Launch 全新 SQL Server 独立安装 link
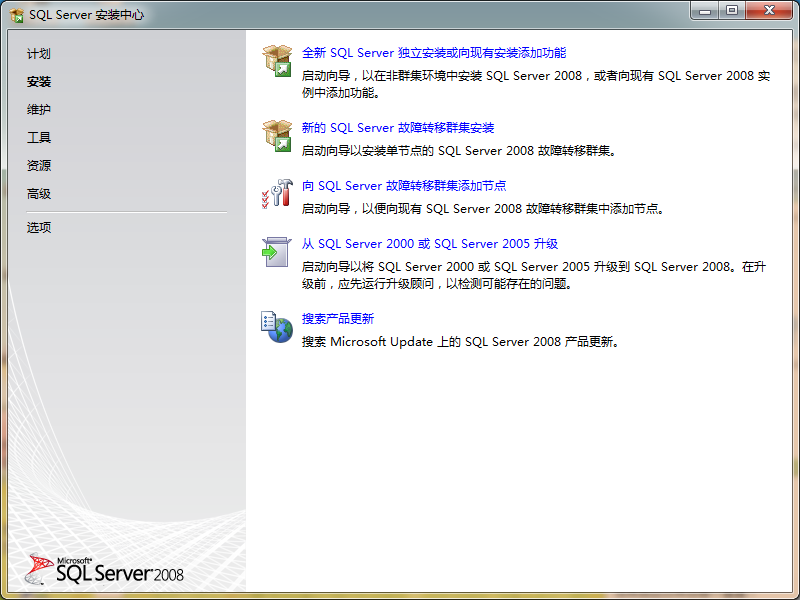The width and height of the screenshot is (800, 600). [x=434, y=53]
